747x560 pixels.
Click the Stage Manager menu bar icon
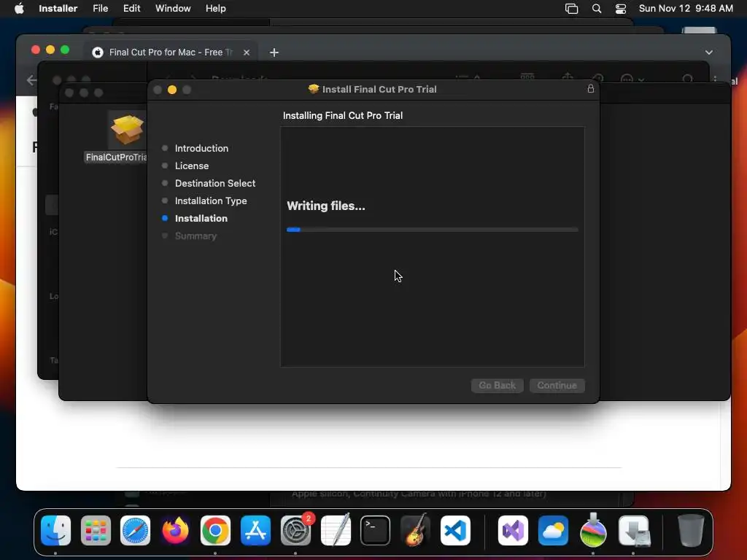tap(571, 9)
